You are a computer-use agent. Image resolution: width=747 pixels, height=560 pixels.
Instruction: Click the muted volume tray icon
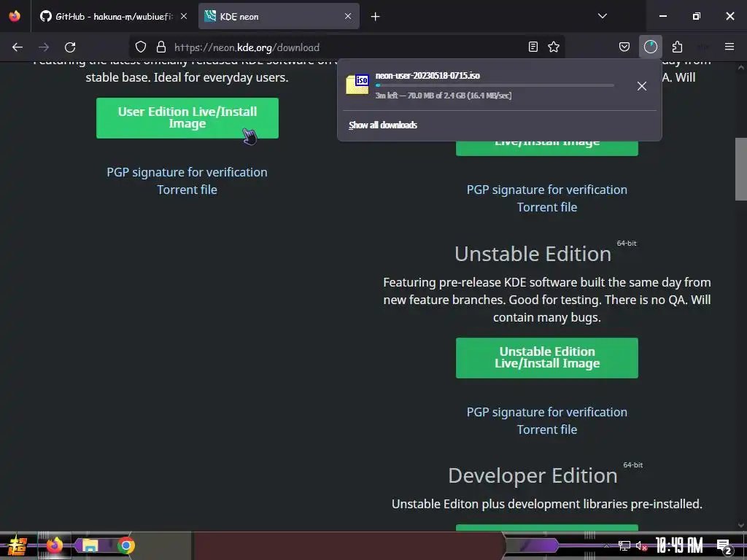tap(641, 545)
